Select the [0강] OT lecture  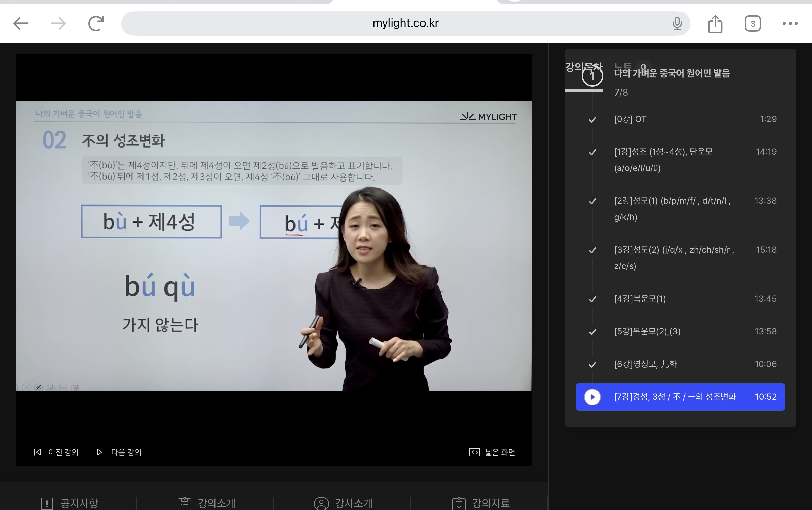click(x=630, y=119)
